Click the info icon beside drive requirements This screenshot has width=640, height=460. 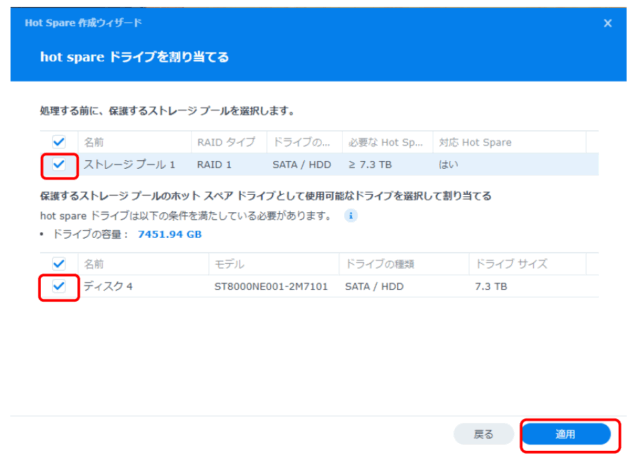[x=350, y=215]
